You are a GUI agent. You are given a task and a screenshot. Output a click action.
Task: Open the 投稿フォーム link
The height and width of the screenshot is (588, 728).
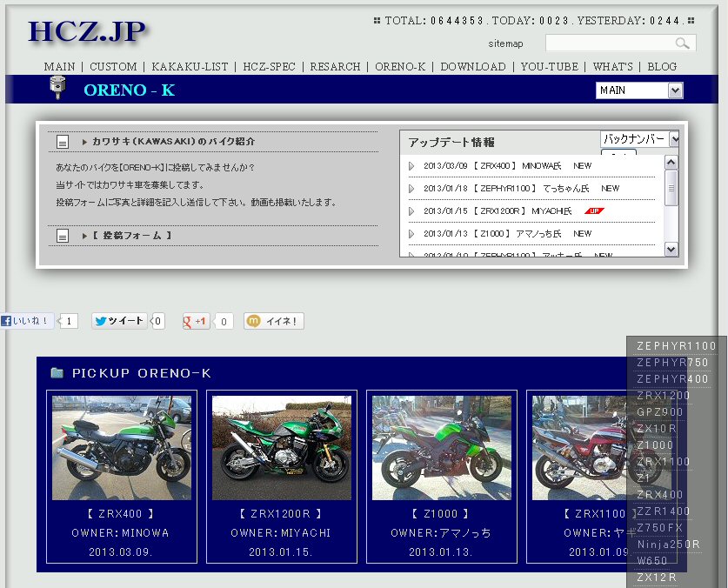click(132, 236)
